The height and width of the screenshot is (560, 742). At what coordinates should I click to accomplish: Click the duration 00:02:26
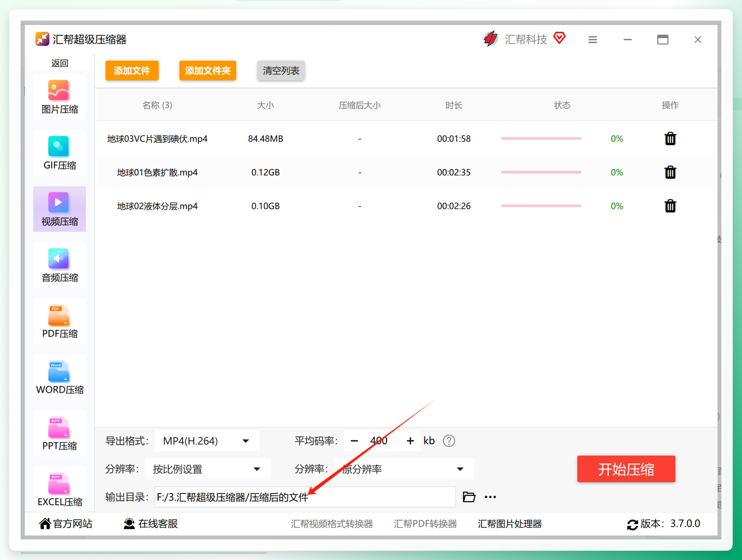pos(454,206)
